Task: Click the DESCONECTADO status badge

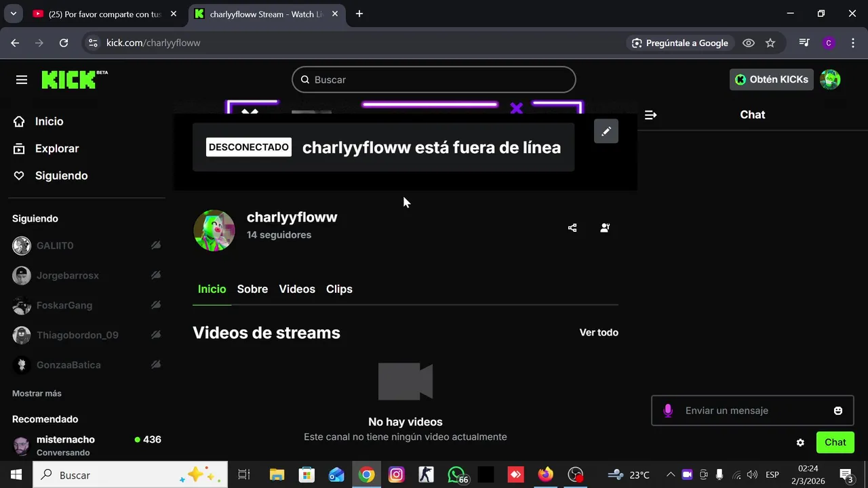Action: point(249,147)
